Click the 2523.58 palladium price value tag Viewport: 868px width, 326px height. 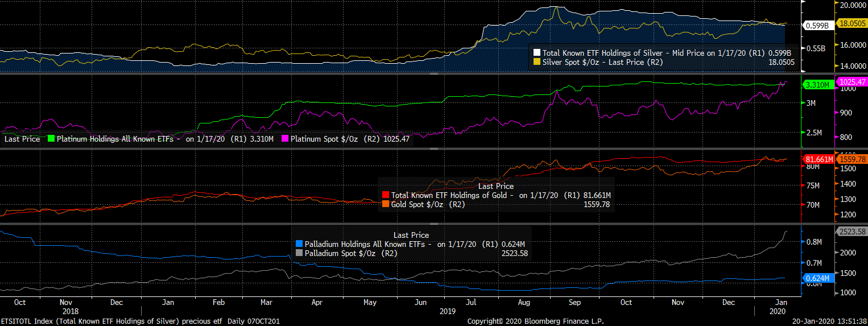tap(852, 232)
